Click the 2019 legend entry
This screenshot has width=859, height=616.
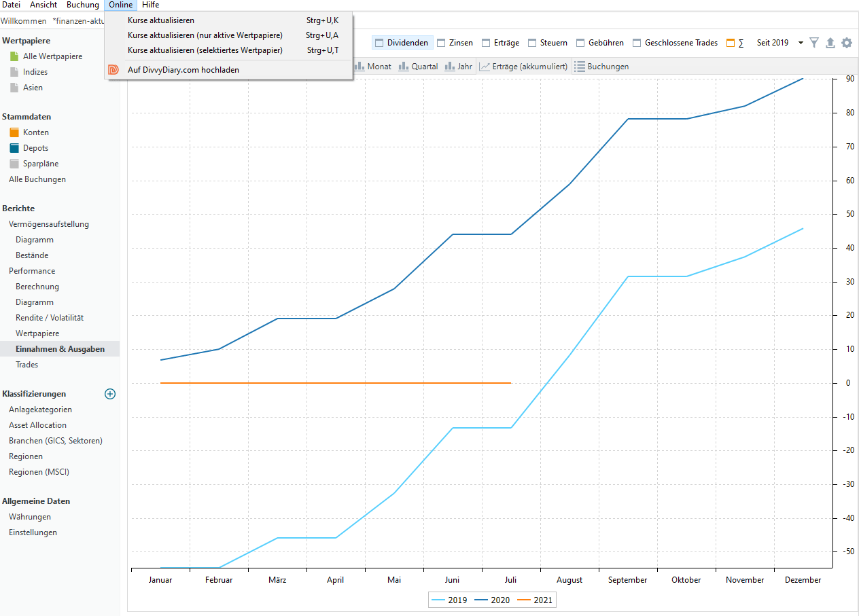click(450, 600)
